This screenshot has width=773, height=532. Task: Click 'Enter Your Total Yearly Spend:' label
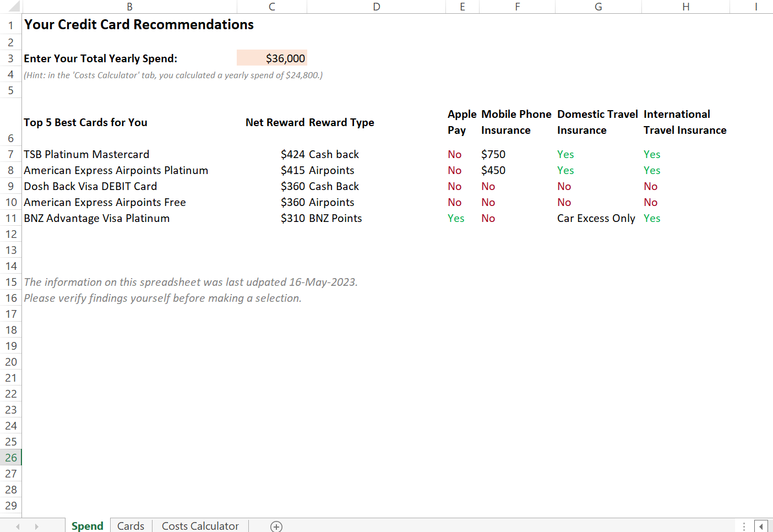click(x=101, y=58)
